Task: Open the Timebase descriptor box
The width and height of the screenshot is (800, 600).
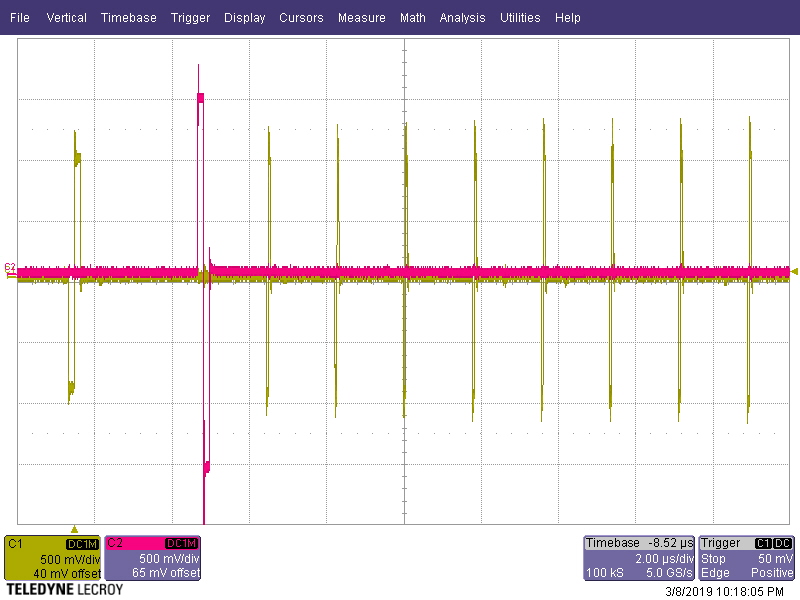Action: 639,558
